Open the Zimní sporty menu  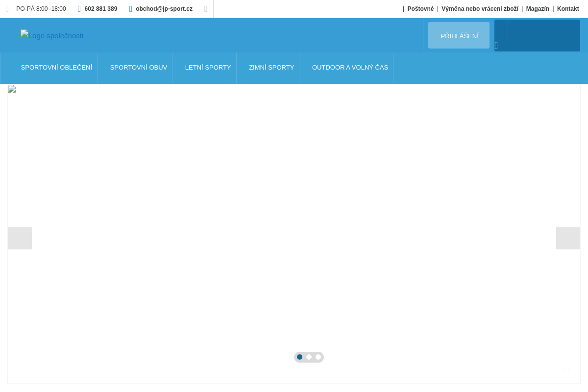click(271, 68)
